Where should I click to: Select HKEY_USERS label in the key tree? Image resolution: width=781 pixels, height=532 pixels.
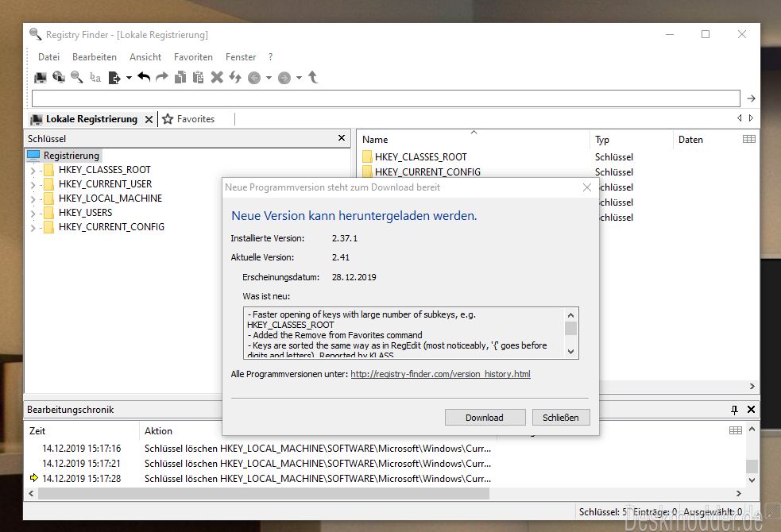tap(85, 213)
